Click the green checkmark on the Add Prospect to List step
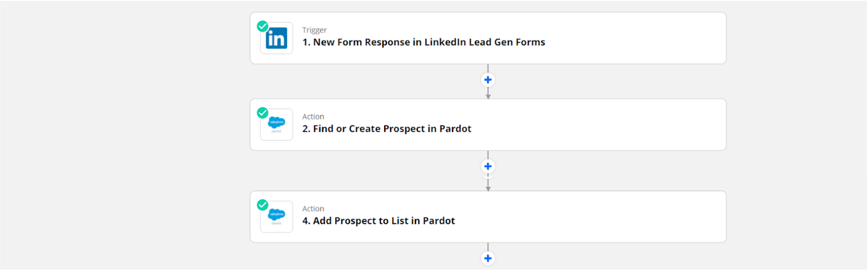The width and height of the screenshot is (868, 270). [x=263, y=205]
